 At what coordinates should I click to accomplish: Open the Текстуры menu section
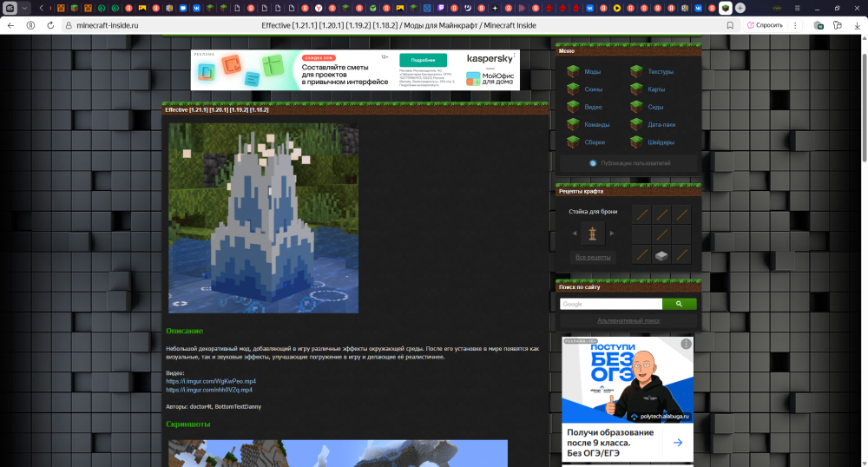[x=661, y=72]
